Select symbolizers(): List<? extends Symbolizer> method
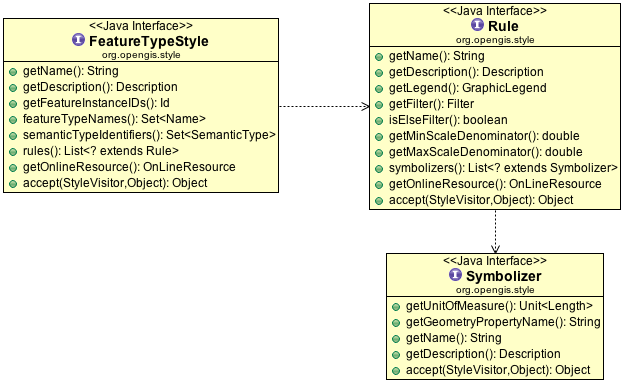 coord(503,168)
